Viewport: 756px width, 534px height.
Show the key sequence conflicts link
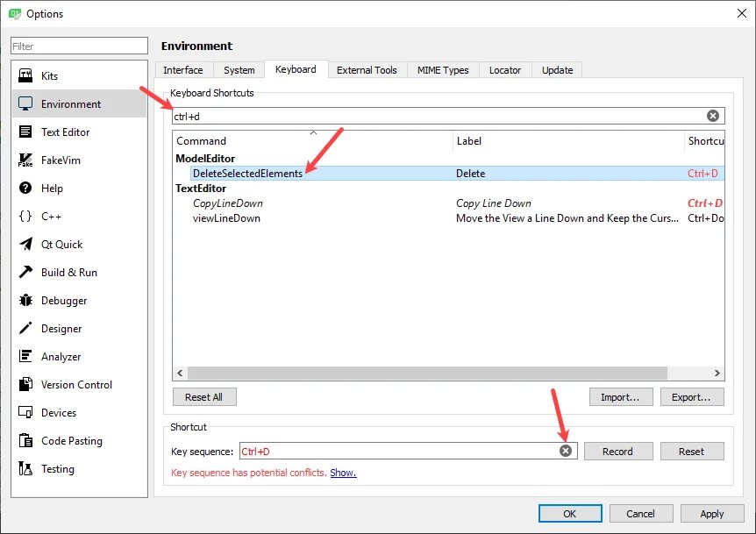pos(343,473)
